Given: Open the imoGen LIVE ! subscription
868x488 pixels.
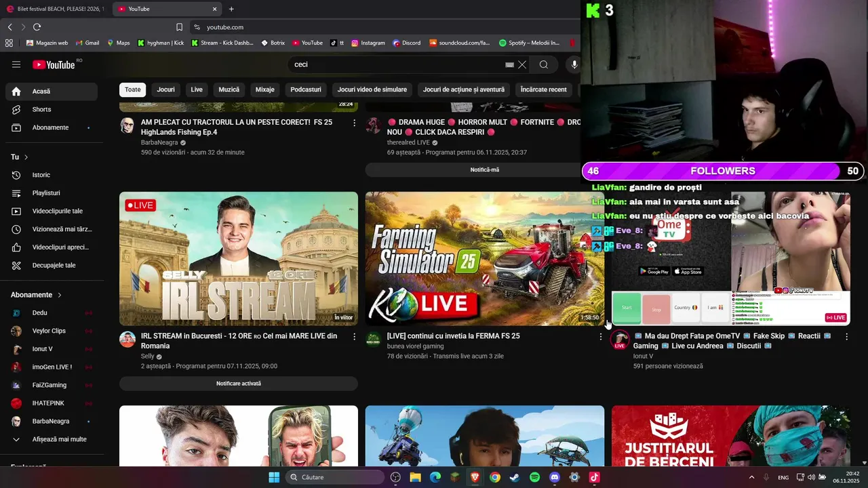Looking at the screenshot, I should pos(52,367).
